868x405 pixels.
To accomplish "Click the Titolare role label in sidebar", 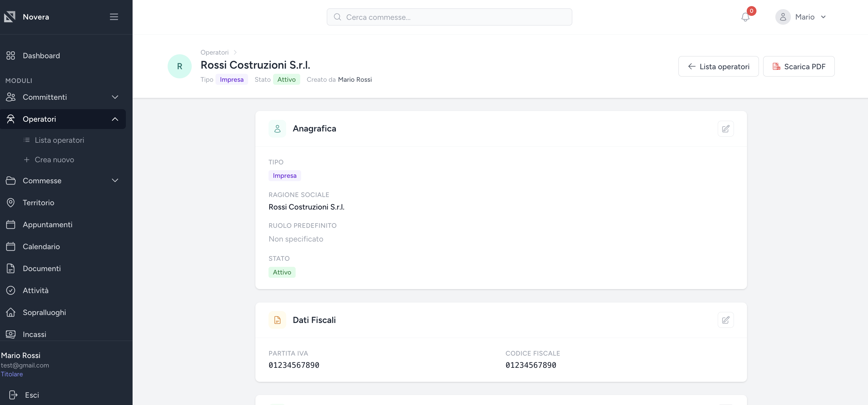I will (x=12, y=374).
